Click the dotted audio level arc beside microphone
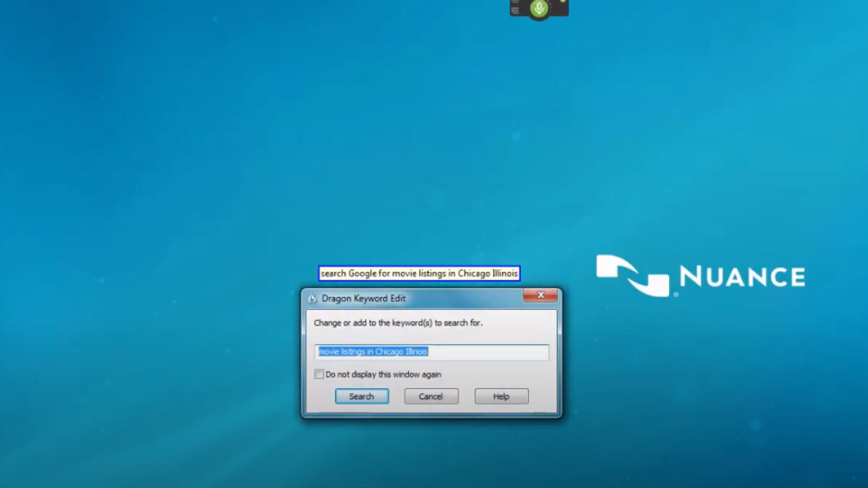868x488 pixels. (551, 6)
